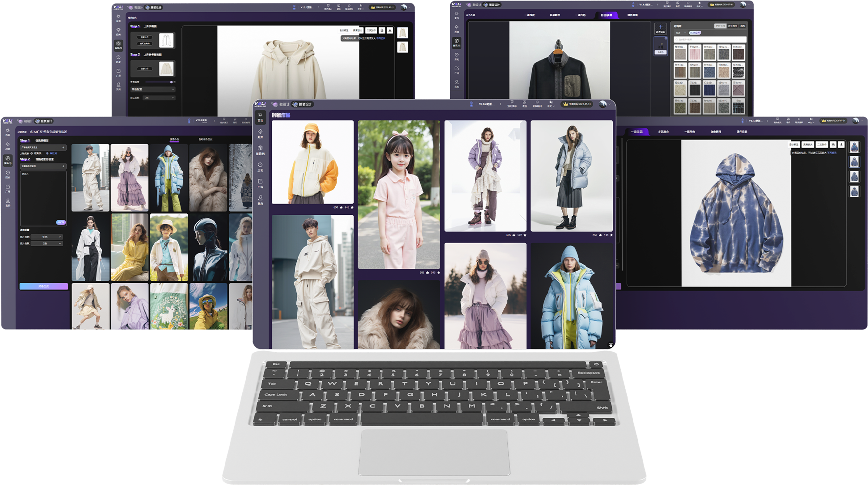Click the AI扩写 button in prompt box
The height and width of the screenshot is (485, 868).
[61, 222]
